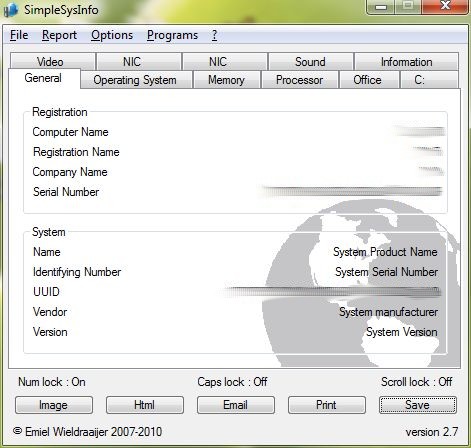Click the Image button

click(54, 405)
